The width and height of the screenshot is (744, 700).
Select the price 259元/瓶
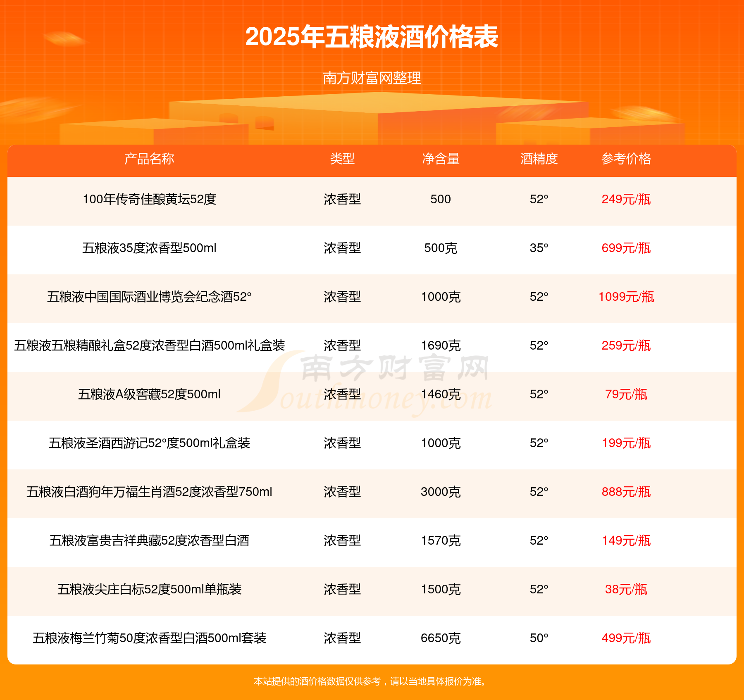626,345
